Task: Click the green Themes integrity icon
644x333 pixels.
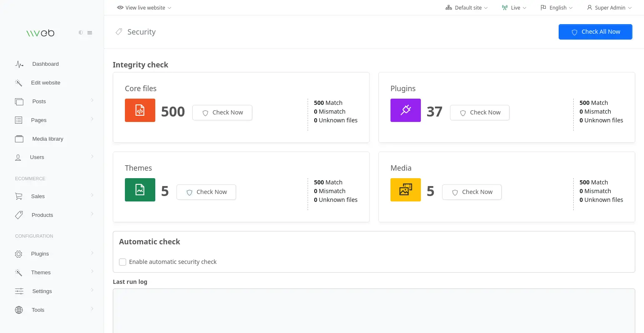Action: (140, 189)
